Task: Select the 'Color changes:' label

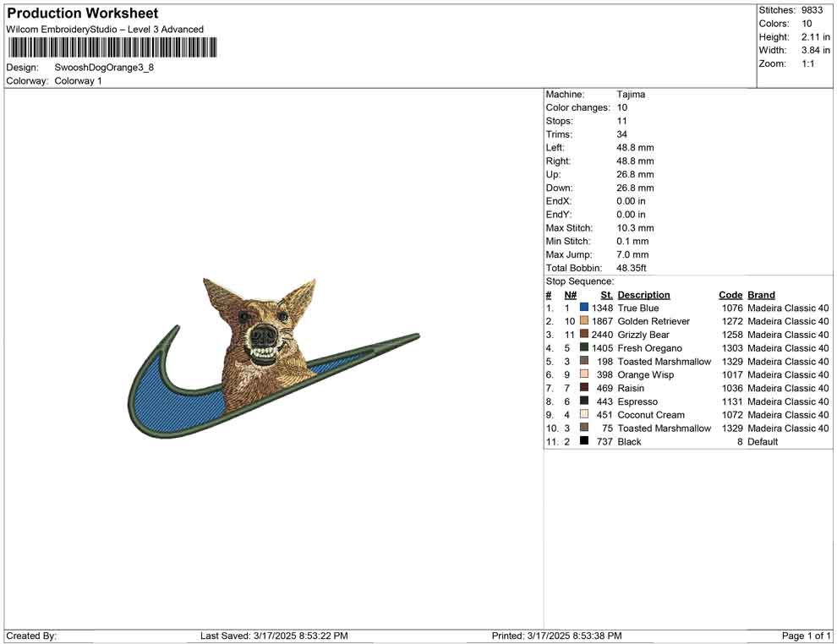Action: tap(577, 108)
